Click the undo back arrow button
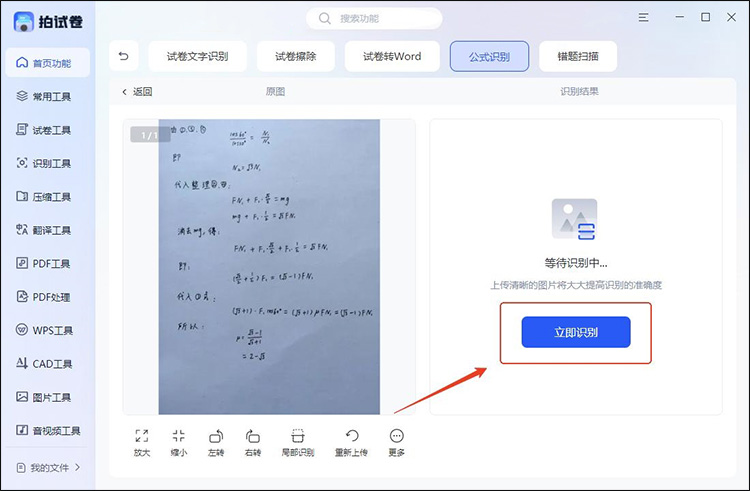The image size is (750, 491). coord(123,56)
